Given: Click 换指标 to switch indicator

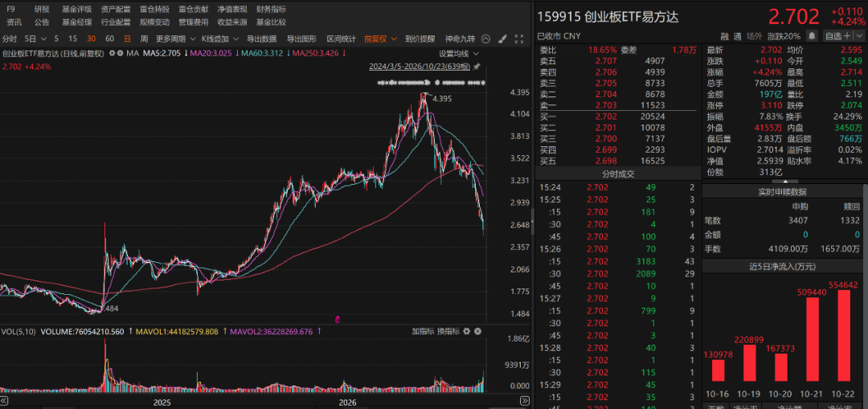Looking at the screenshot, I should pyautogui.click(x=448, y=332).
